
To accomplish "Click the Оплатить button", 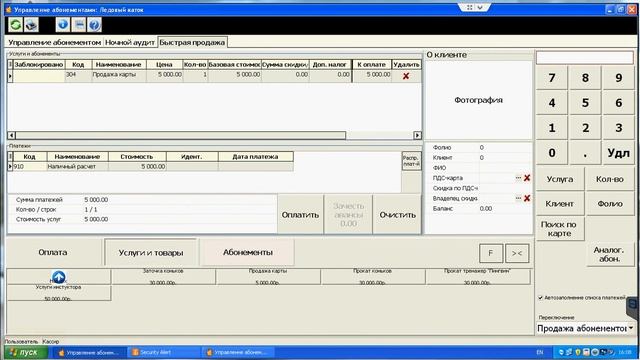I will click(x=300, y=215).
